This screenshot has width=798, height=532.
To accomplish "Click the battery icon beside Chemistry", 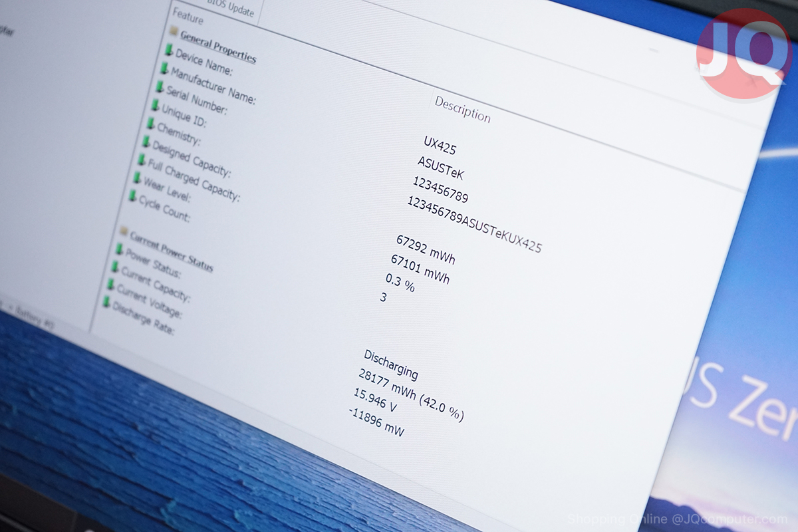I will pos(150,124).
